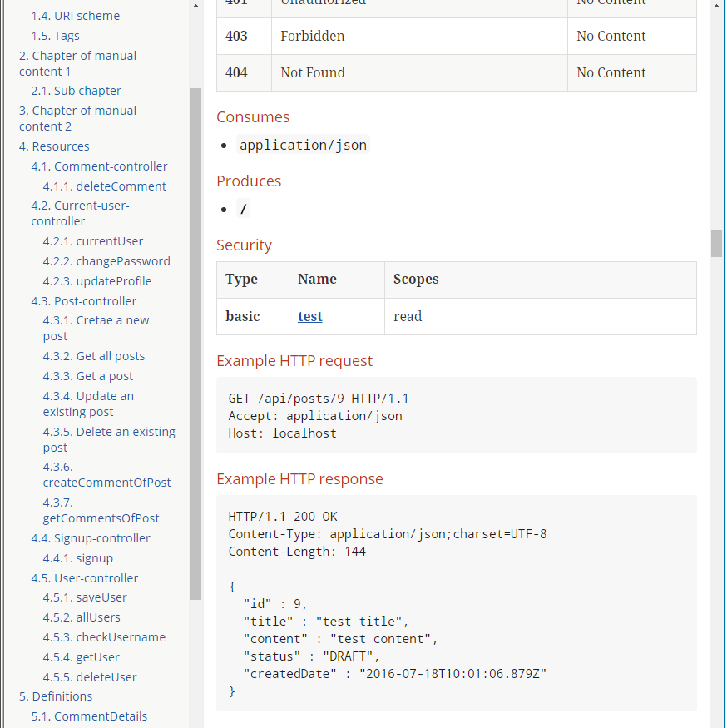Open 5.1. CommentDetails definition

click(89, 716)
